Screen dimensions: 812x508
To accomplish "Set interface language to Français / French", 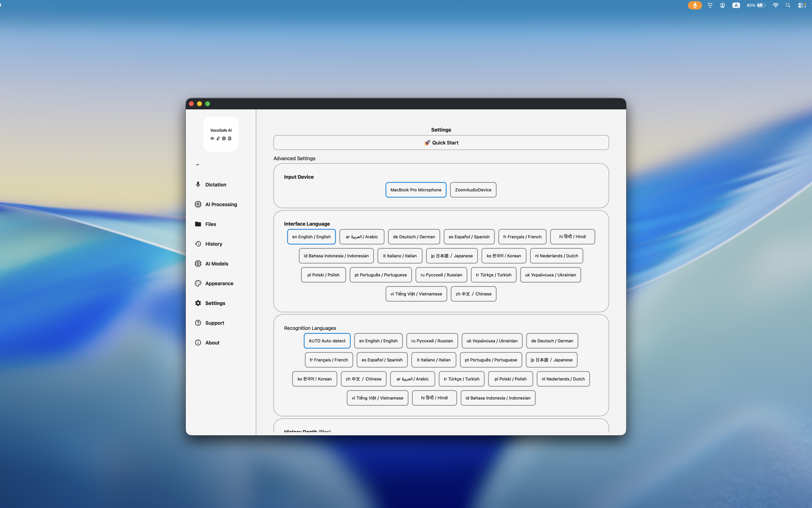I will coord(522,237).
